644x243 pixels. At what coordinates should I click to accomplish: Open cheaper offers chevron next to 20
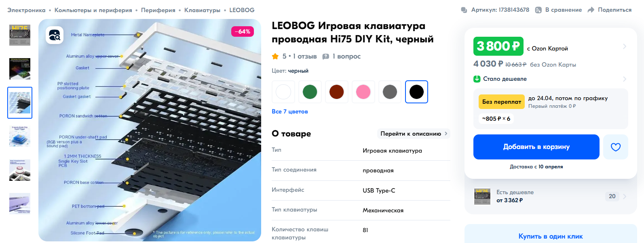625,196
